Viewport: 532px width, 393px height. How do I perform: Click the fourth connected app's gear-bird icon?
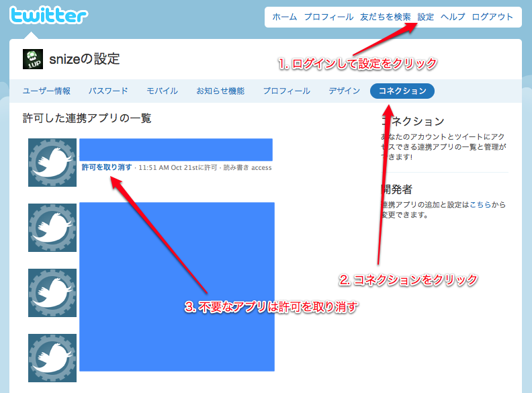[52, 358]
